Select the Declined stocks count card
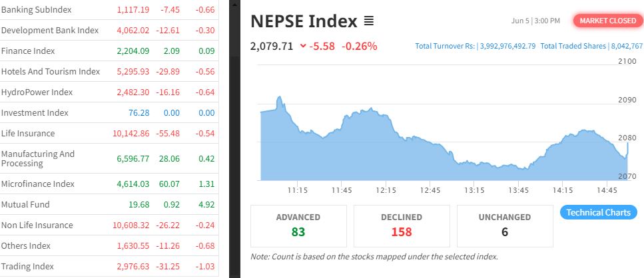 [402, 226]
